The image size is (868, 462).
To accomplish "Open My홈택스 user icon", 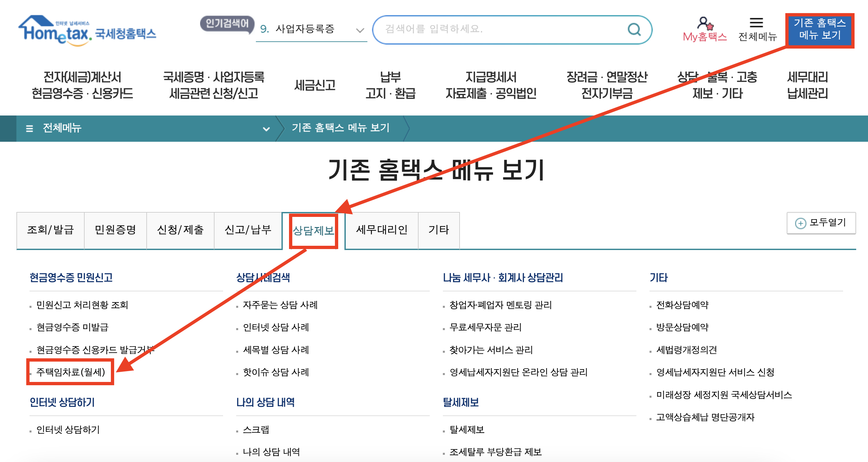I will coord(705,24).
